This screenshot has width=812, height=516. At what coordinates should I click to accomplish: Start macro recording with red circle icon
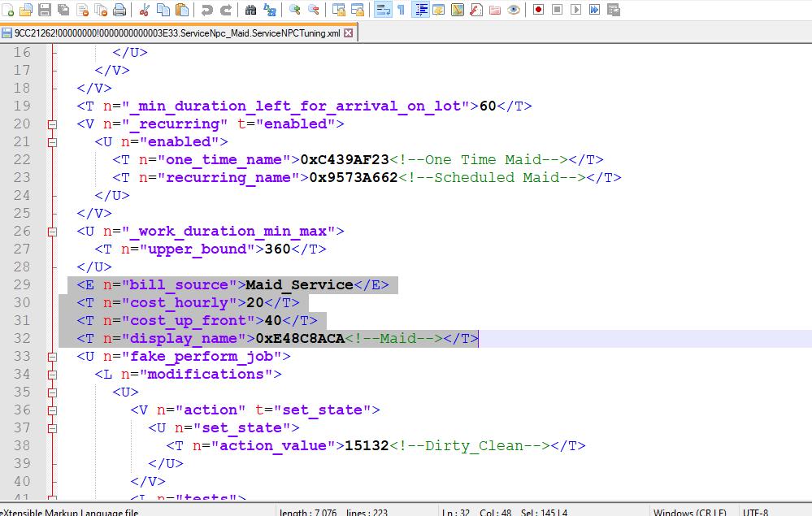click(x=538, y=10)
